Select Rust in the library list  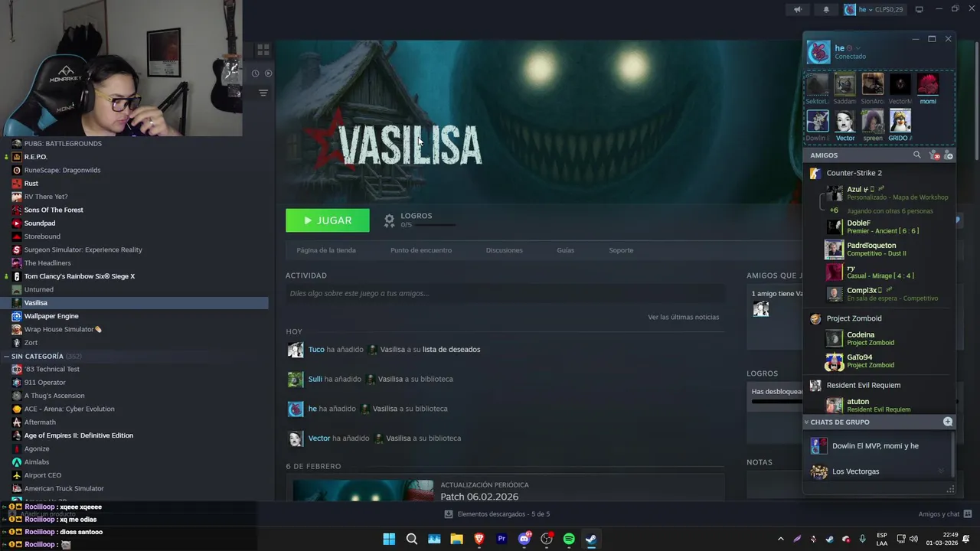coord(31,184)
